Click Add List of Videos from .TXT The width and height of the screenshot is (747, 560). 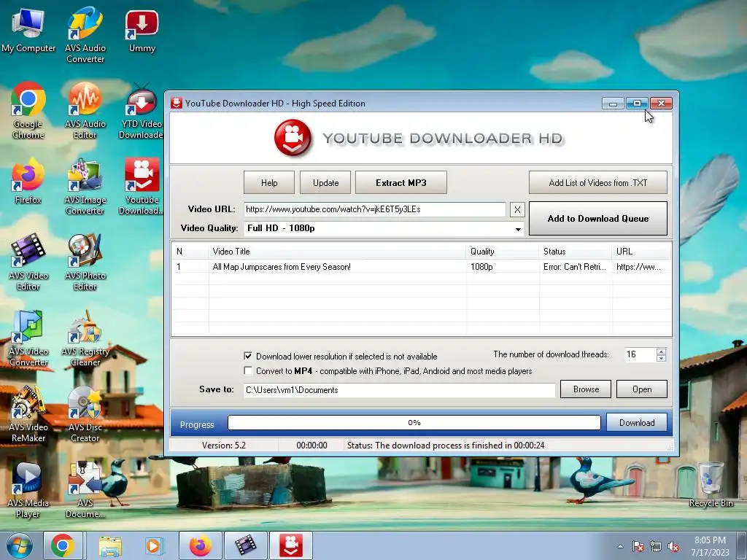(x=598, y=183)
